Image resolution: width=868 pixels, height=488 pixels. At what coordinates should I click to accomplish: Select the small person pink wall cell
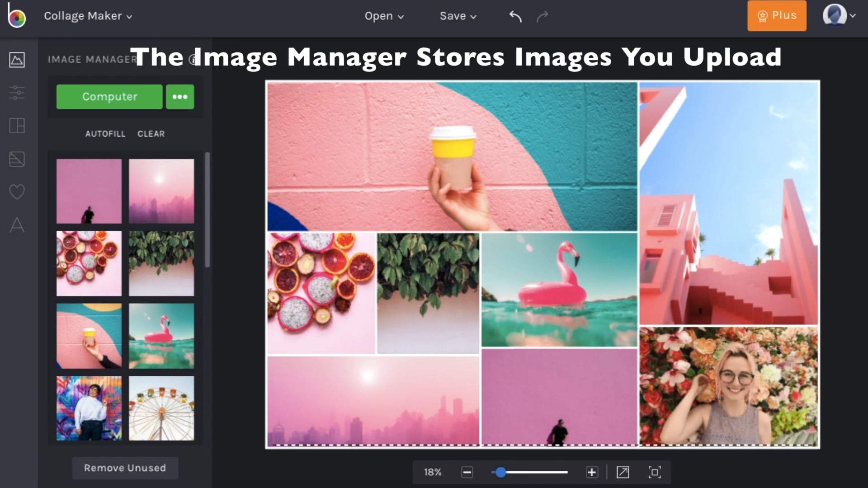click(x=559, y=397)
